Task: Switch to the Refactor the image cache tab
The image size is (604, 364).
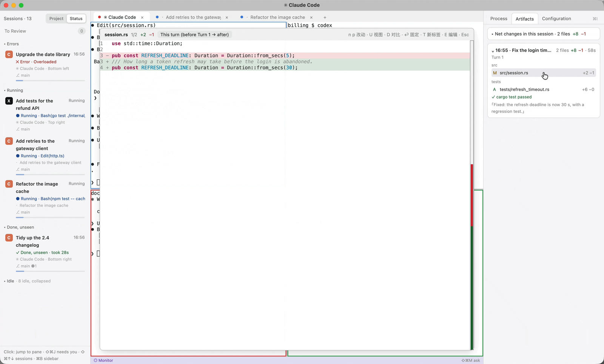Action: [277, 17]
